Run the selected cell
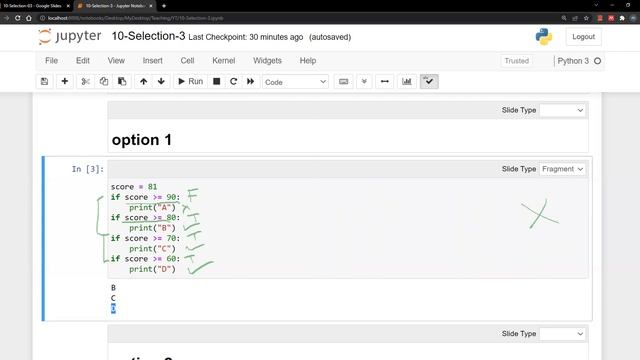The image size is (640, 360). [x=190, y=81]
